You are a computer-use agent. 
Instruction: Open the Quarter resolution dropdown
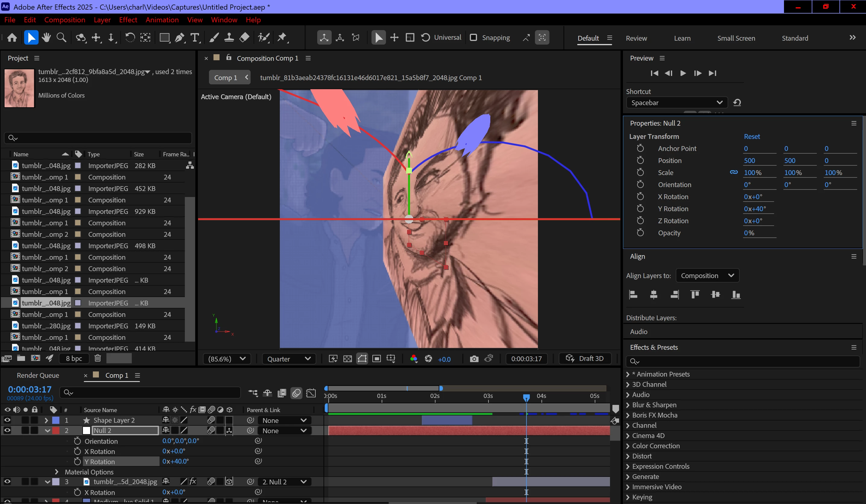289,359
